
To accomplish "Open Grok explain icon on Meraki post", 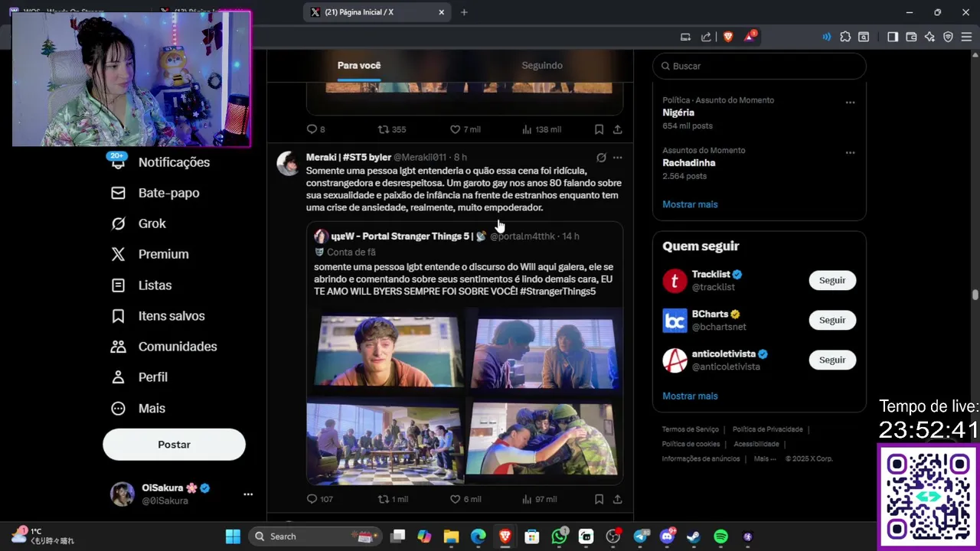I will 601,158.
